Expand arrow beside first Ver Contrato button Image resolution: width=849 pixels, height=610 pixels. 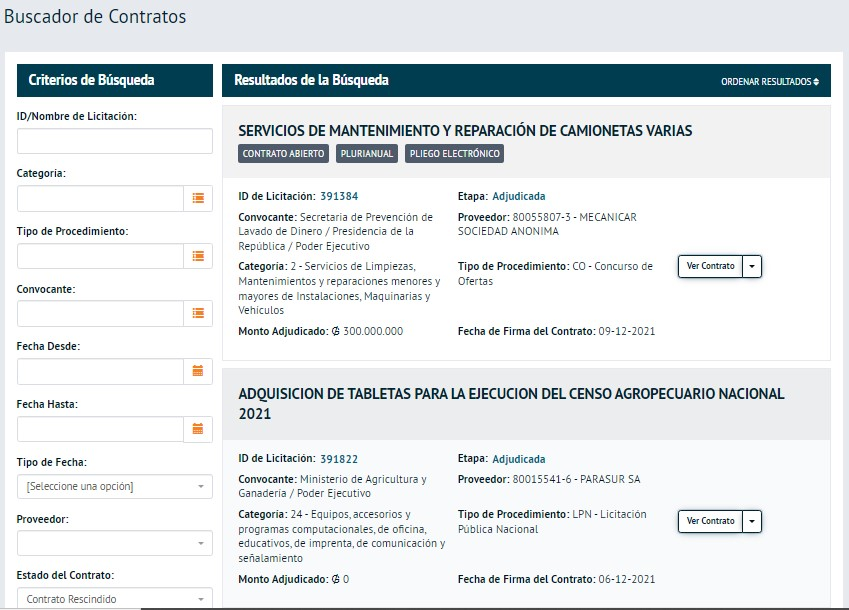753,267
